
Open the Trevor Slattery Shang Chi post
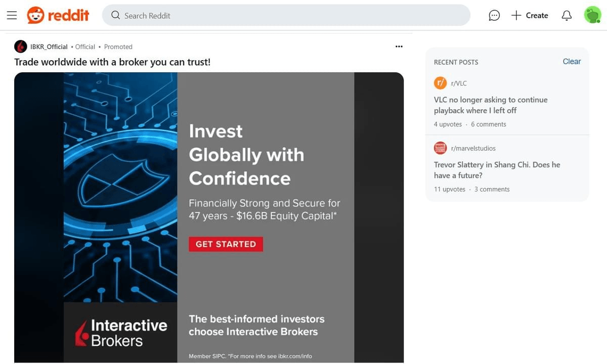(497, 170)
